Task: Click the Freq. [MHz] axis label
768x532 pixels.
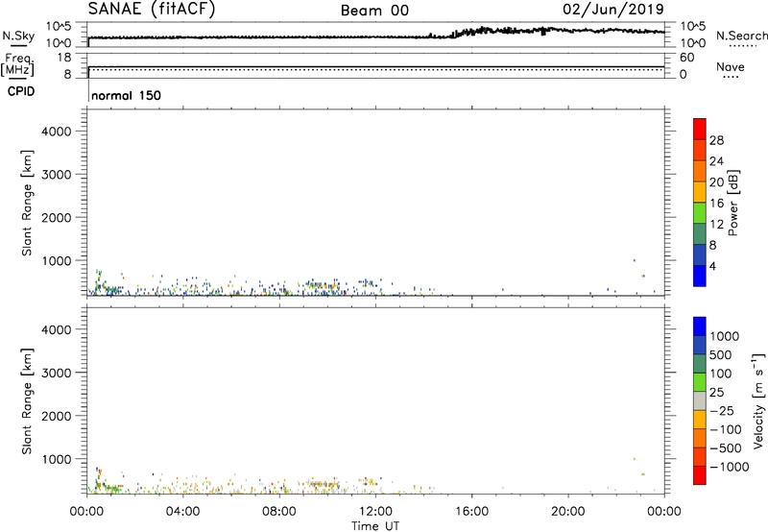Action: tap(18, 65)
